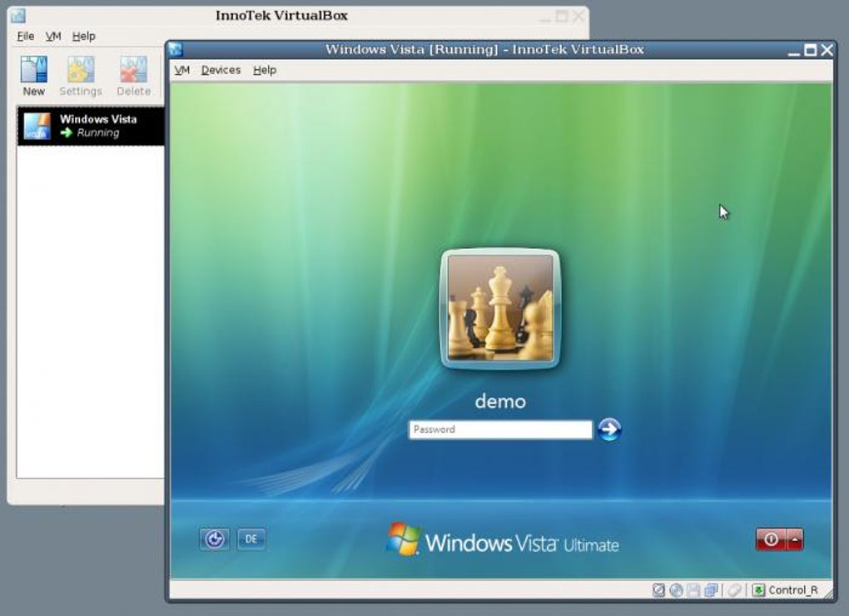Close the Windows Vista VM window

tap(827, 50)
